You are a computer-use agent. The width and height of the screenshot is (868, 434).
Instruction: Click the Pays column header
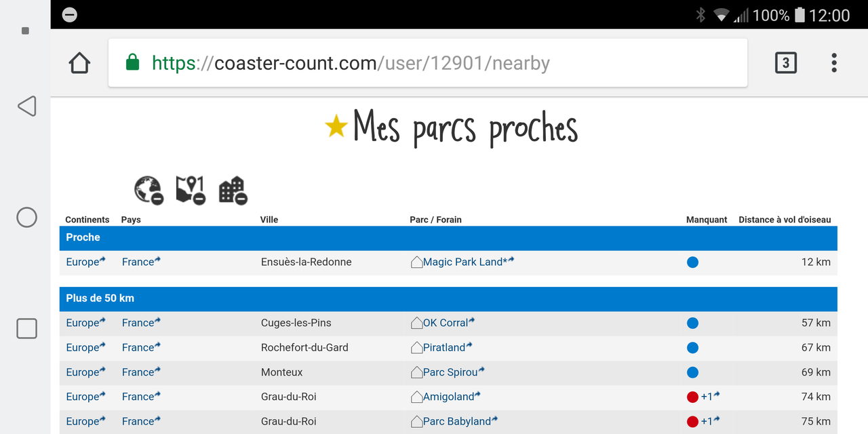point(131,220)
